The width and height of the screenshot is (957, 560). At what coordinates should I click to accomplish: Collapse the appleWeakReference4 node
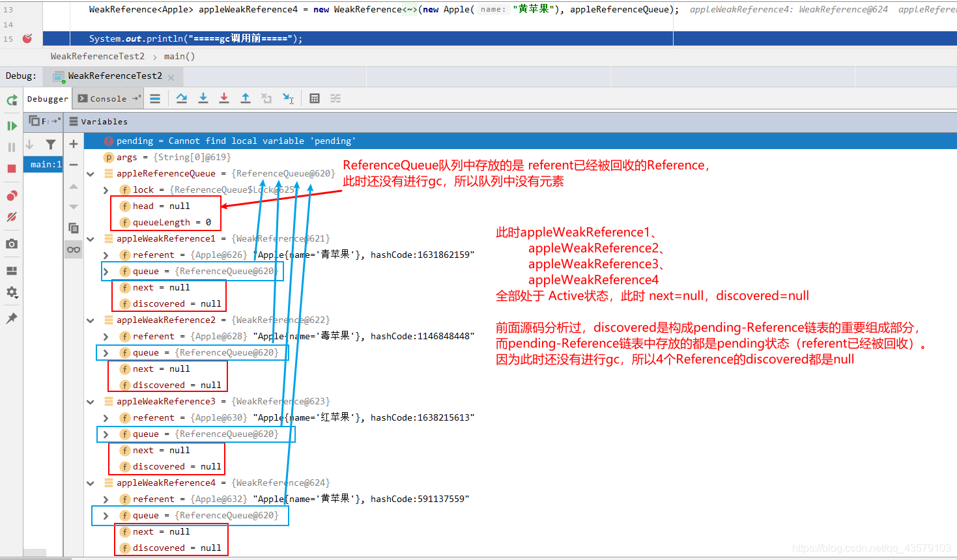pyautogui.click(x=91, y=483)
